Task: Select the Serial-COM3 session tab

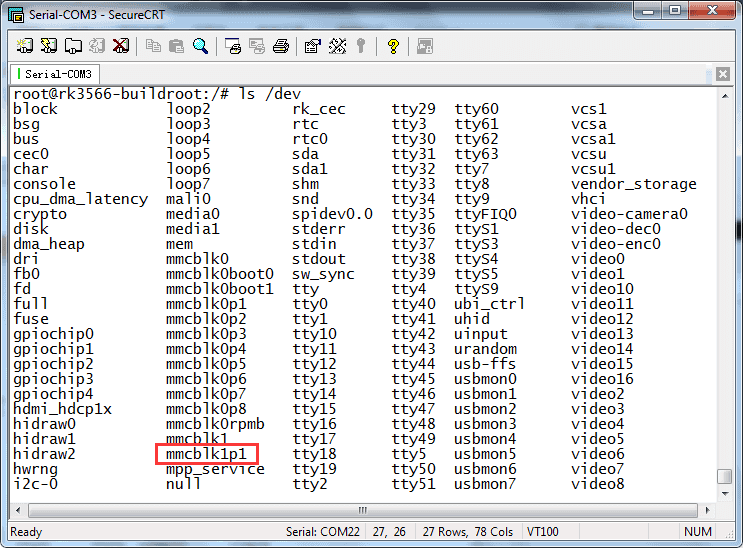Action: [x=56, y=74]
